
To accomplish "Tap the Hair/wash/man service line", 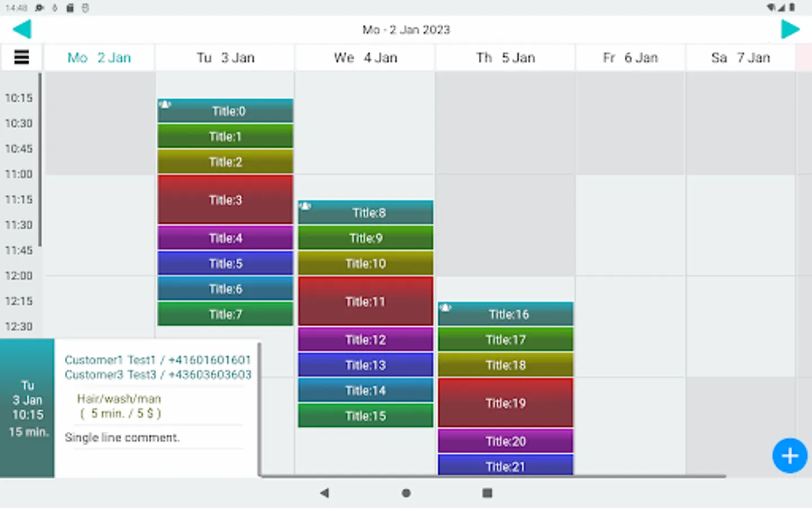I will (x=119, y=398).
